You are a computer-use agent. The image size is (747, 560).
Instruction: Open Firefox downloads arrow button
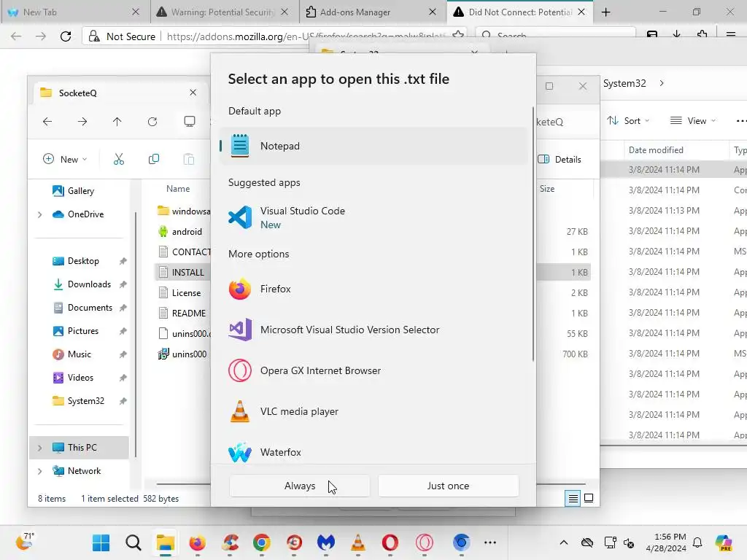[x=676, y=35]
